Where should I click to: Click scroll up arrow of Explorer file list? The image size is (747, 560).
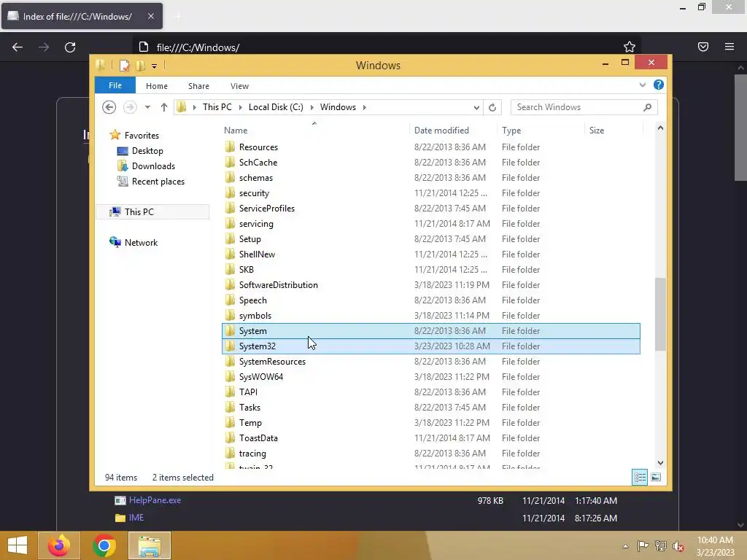tap(660, 128)
